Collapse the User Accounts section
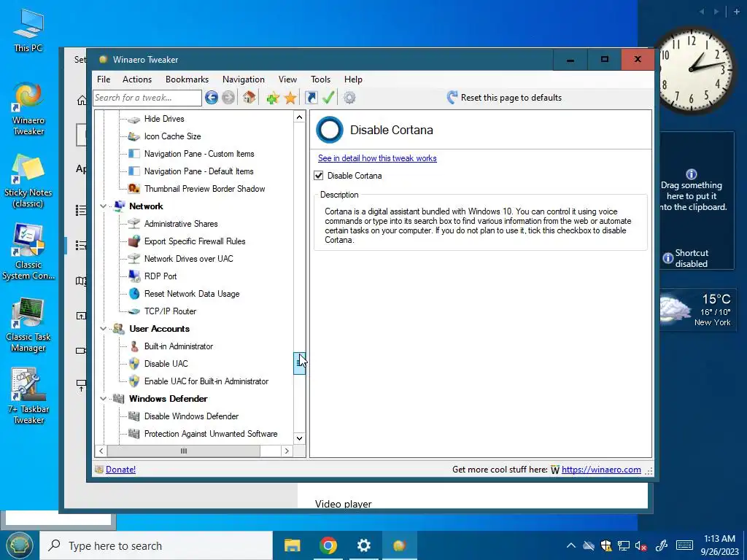Image resolution: width=747 pixels, height=560 pixels. (x=103, y=329)
